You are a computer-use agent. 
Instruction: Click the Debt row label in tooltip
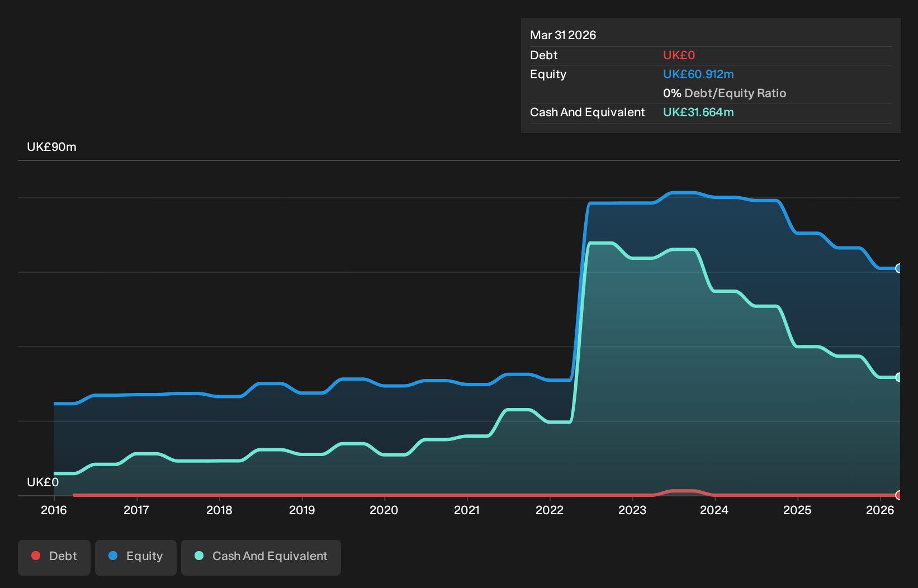(544, 55)
